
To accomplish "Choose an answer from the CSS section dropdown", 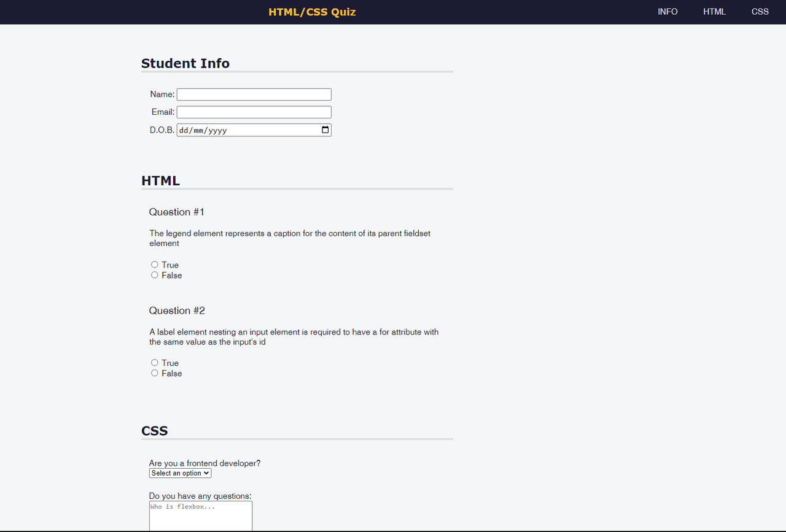I will [x=179, y=472].
